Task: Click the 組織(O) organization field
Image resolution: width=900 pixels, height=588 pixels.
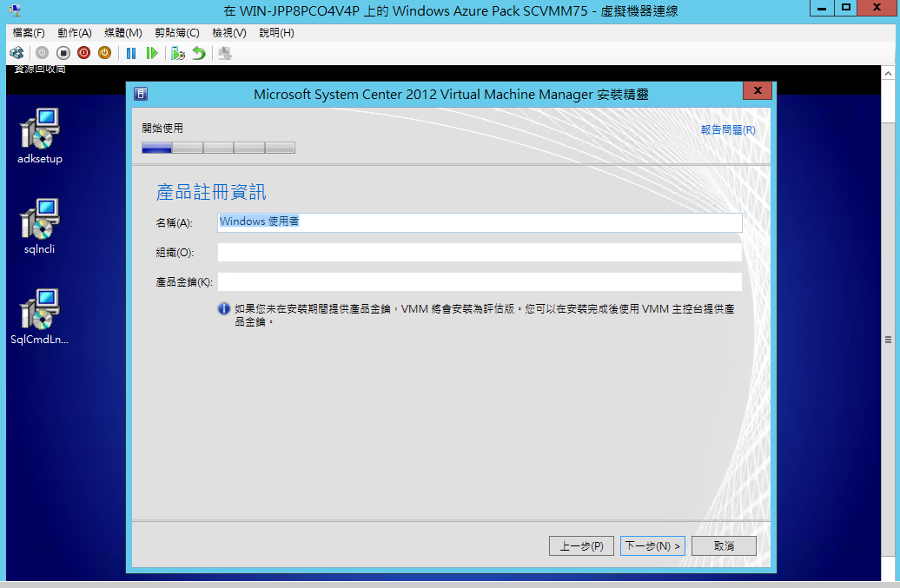Action: coord(480,253)
